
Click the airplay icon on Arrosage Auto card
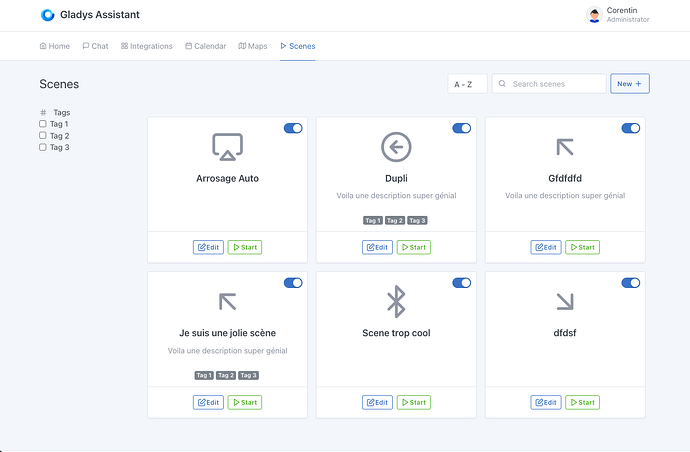(x=227, y=147)
